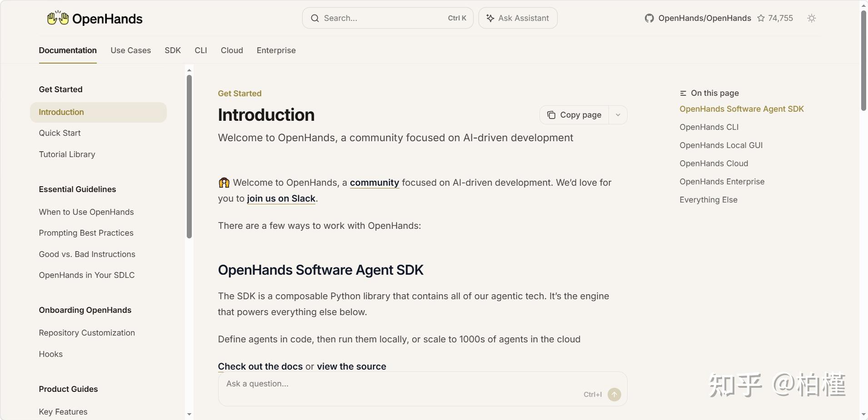Follow the community link
The width and height of the screenshot is (868, 420).
374,183
